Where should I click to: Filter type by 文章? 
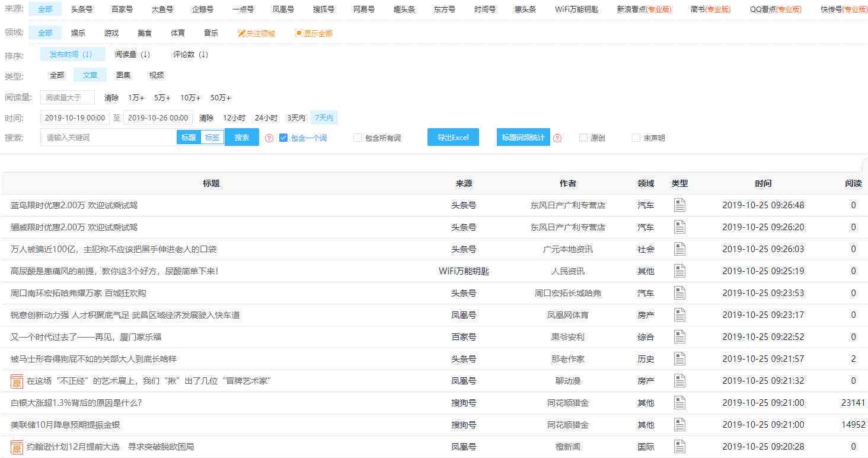click(x=90, y=75)
